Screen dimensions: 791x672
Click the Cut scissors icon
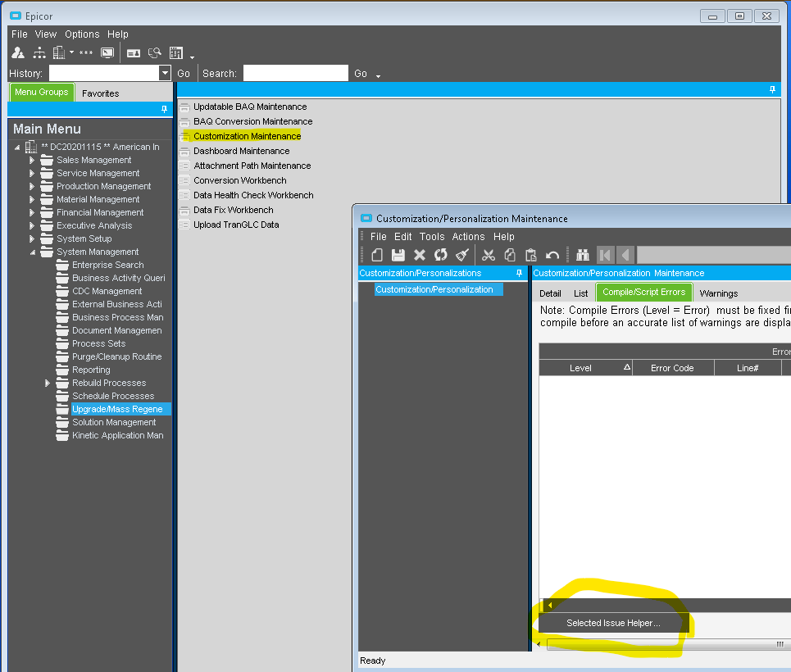pos(489,256)
